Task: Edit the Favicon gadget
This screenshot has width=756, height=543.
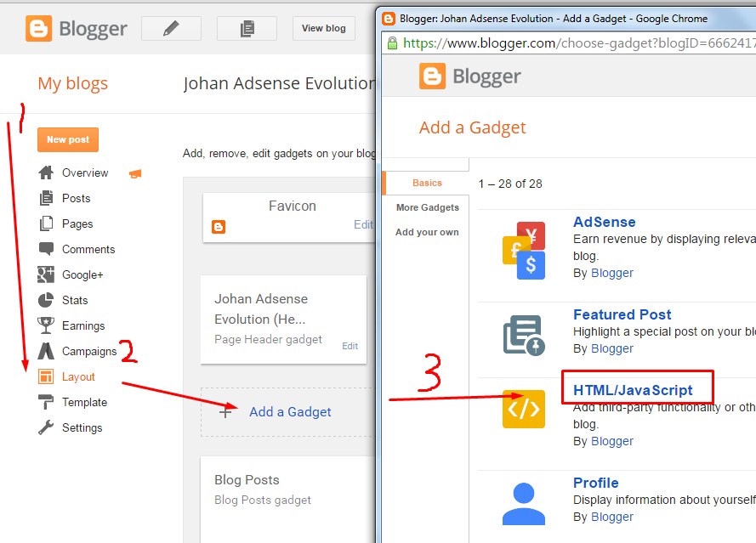Action: (363, 224)
